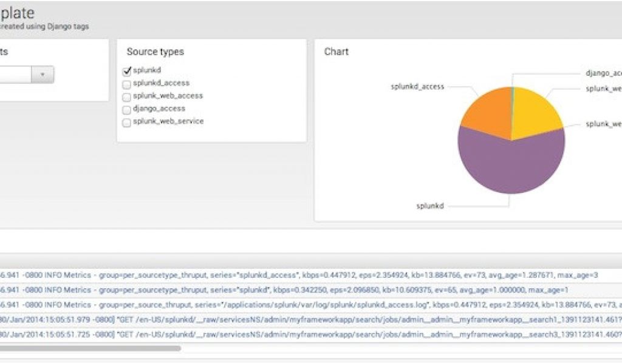Viewport: 622px width, 364px height.
Task: Select the event row with series="splunkd_access", ev=73
Action: (x=311, y=275)
